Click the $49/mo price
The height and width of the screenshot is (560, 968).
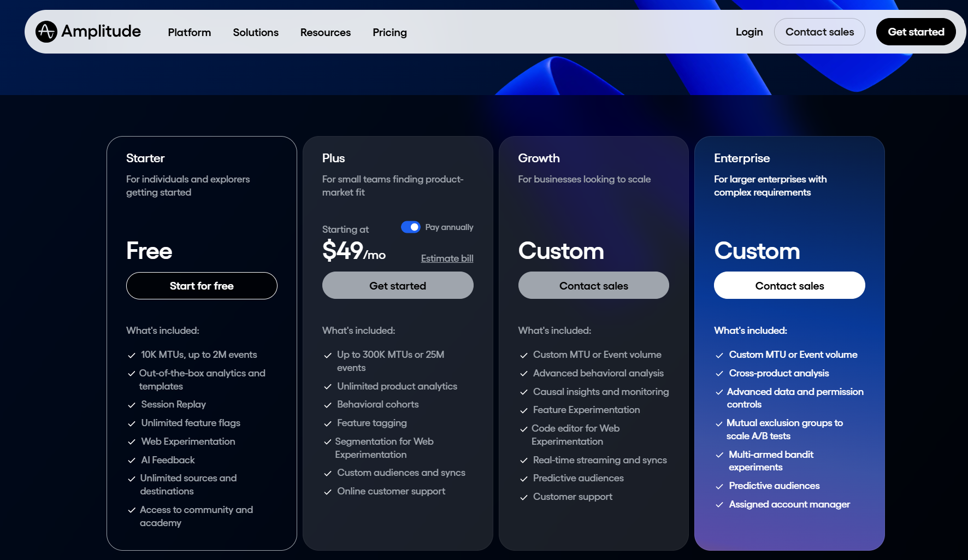point(354,251)
